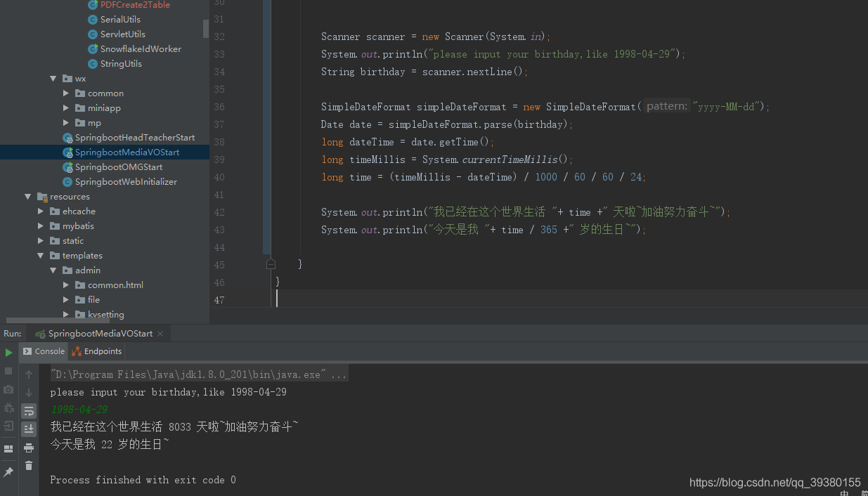Viewport: 868px width, 496px height.
Task: Expand the mp folder
Action: click(66, 123)
